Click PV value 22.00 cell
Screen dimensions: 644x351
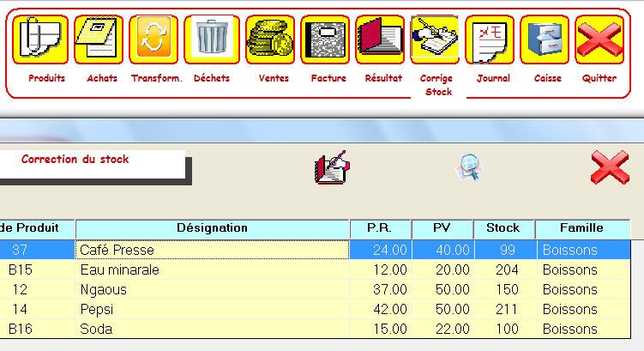[x=443, y=329]
